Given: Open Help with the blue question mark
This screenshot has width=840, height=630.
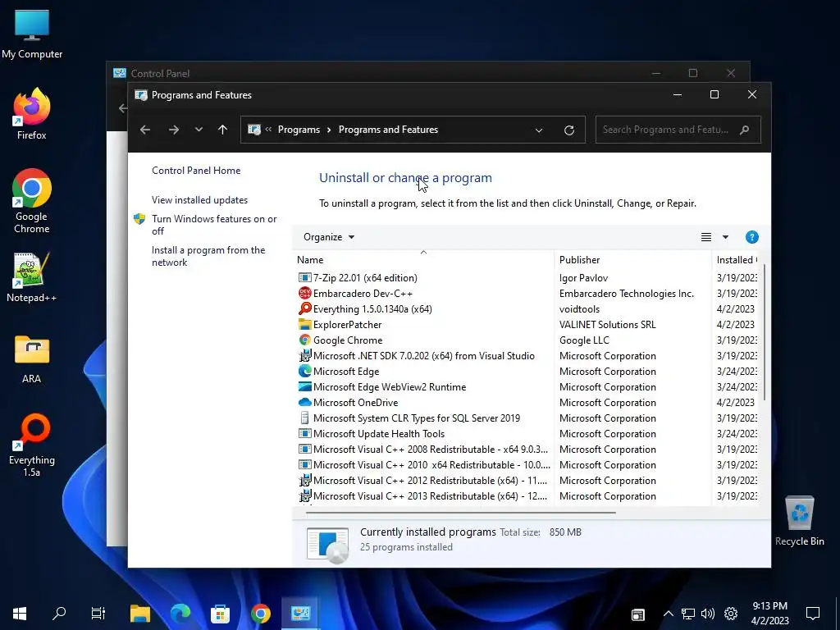Looking at the screenshot, I should click(x=751, y=237).
